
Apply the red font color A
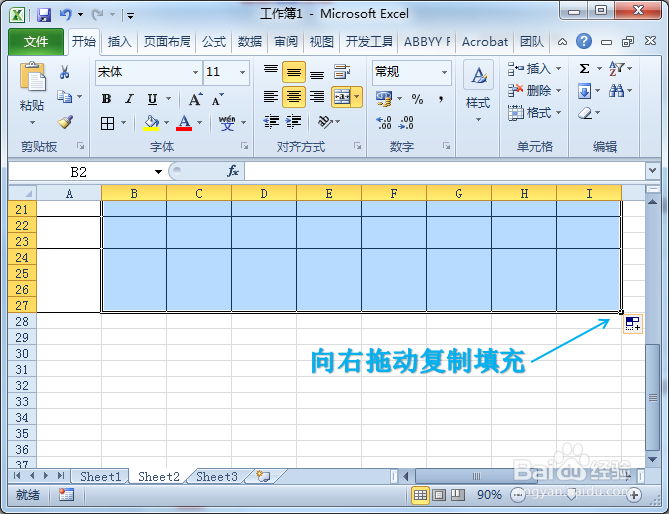click(184, 123)
